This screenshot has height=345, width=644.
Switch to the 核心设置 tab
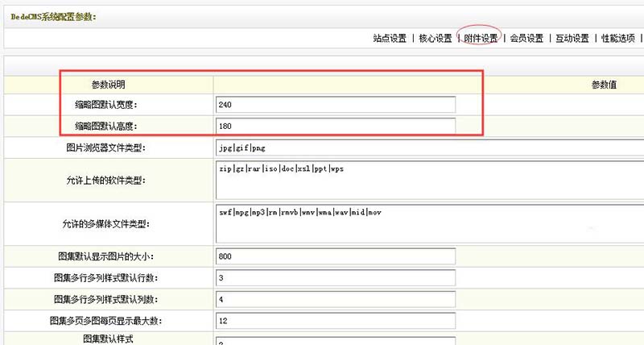[436, 38]
